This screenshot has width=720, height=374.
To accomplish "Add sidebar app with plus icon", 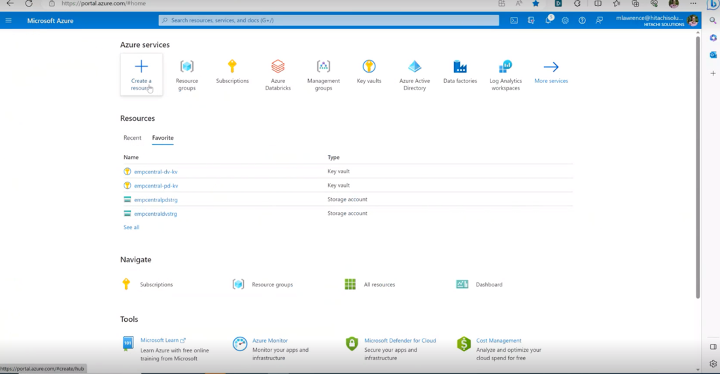I will coord(713,73).
